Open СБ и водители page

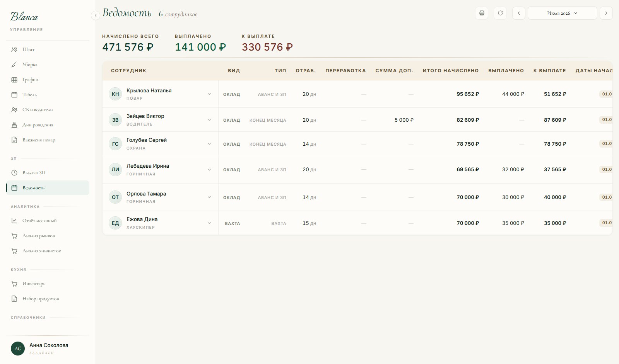coord(48,110)
